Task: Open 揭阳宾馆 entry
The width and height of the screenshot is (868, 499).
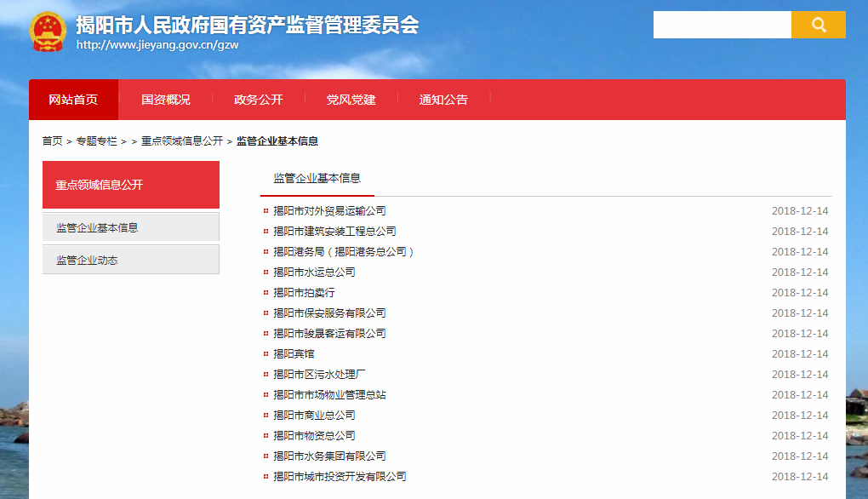Action: [x=294, y=354]
